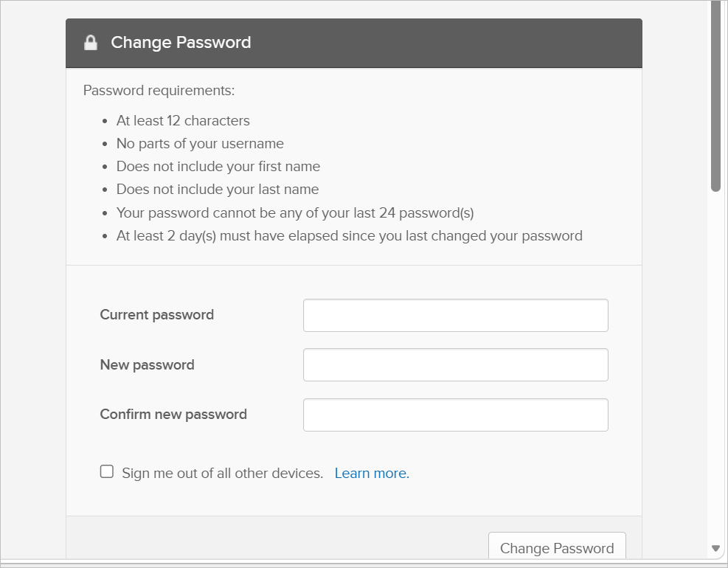Click the 'Password requirements:' heading text

tap(159, 90)
